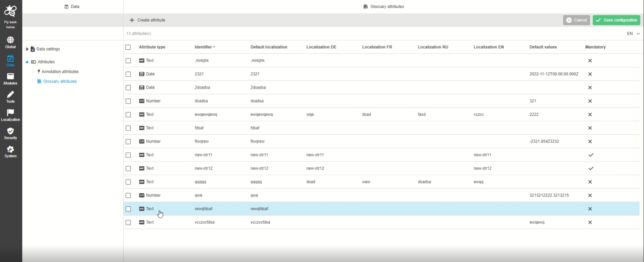Toggle the select-all checkbox in table header
This screenshot has height=262, width=644.
tap(128, 47)
